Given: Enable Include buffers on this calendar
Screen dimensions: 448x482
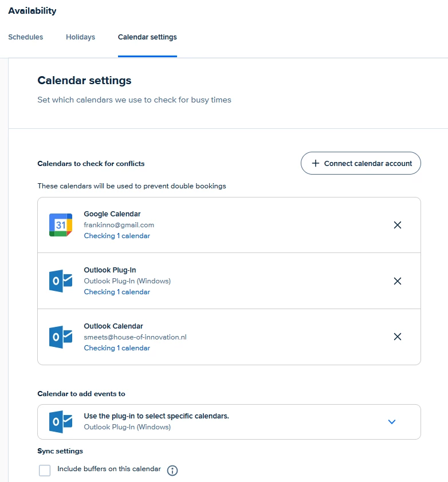Looking at the screenshot, I should [x=45, y=471].
